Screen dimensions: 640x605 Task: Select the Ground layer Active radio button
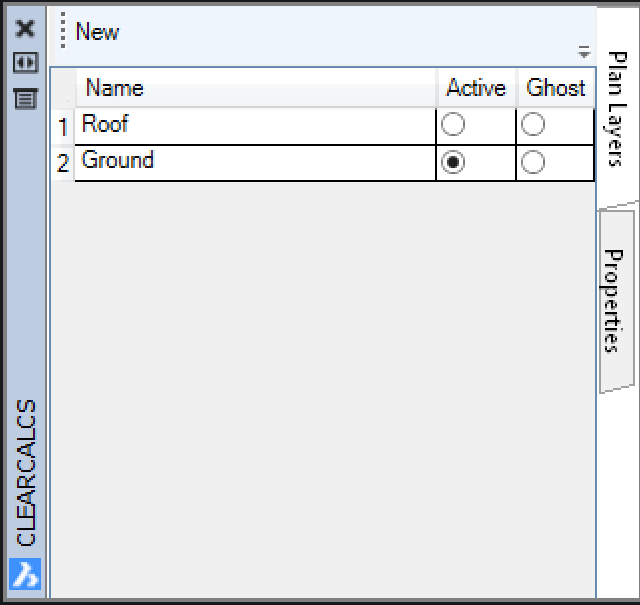coord(453,162)
